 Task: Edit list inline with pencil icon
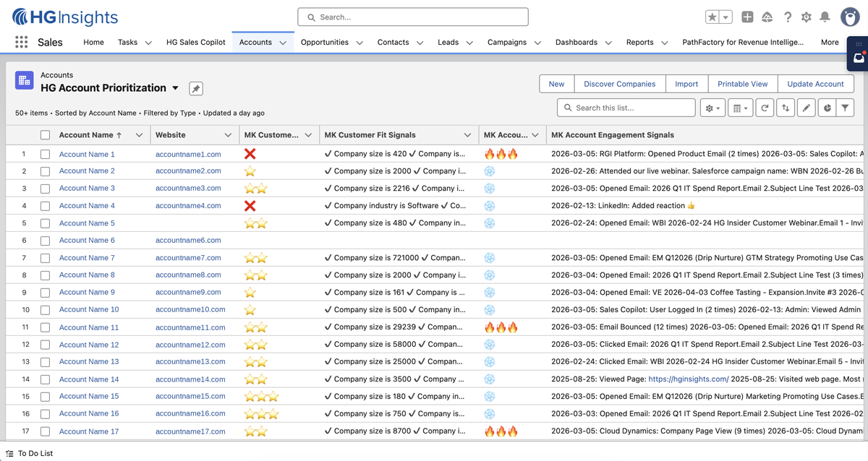806,108
